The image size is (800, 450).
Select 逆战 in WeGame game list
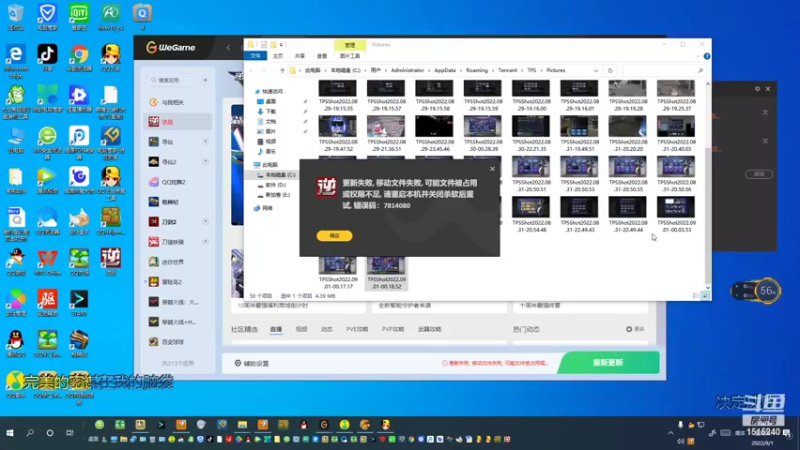coord(177,121)
